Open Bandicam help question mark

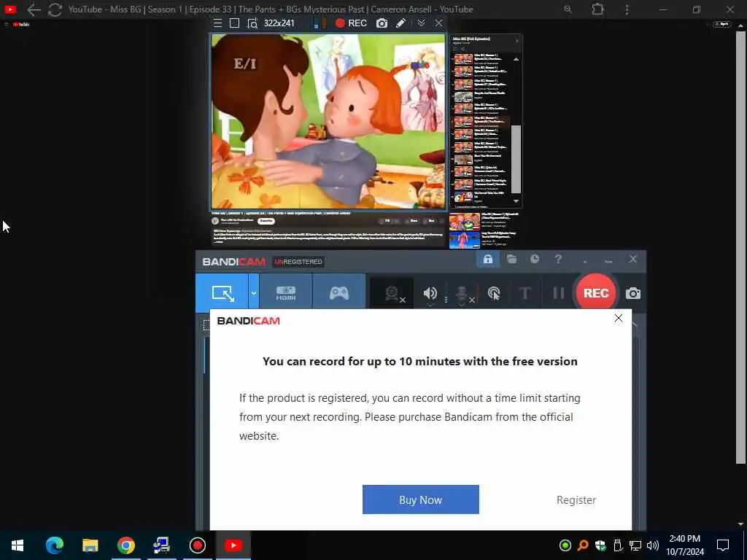558,259
